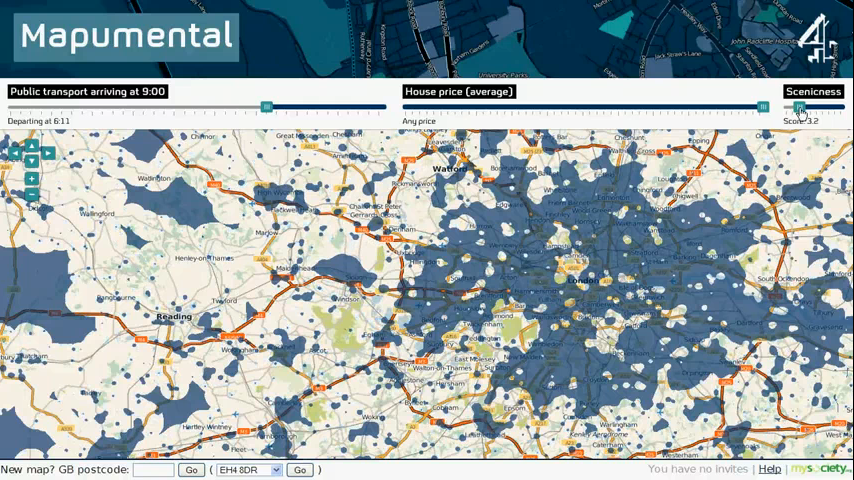Click the 'Scenicness' label
Image resolution: width=854 pixels, height=480 pixels.
point(814,92)
